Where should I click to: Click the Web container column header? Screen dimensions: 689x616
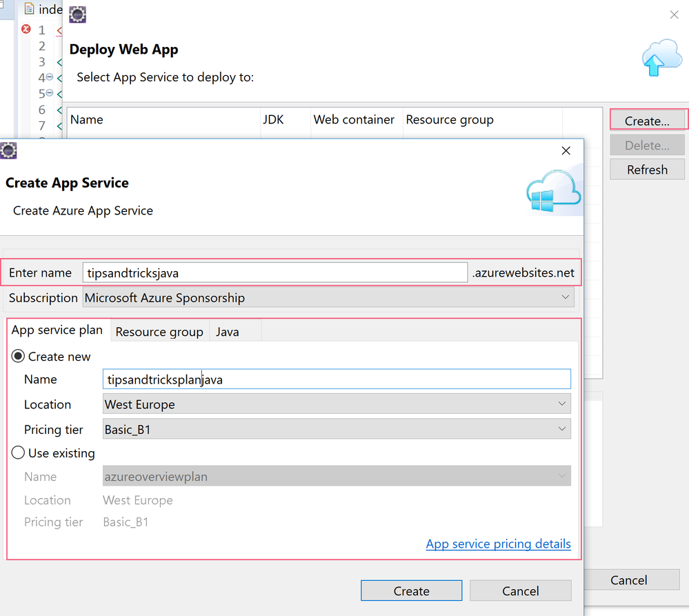click(357, 119)
